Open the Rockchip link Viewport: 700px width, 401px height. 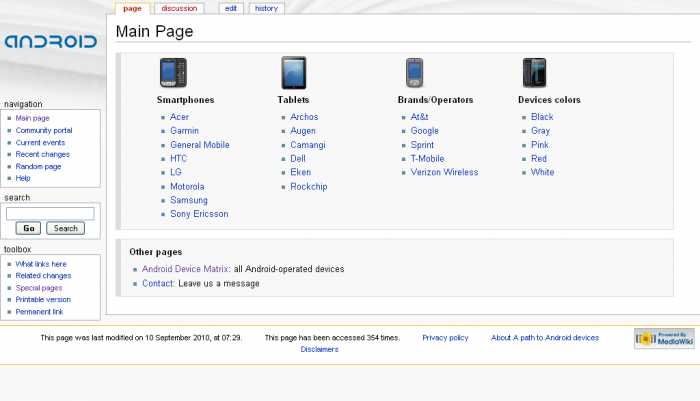tap(308, 187)
